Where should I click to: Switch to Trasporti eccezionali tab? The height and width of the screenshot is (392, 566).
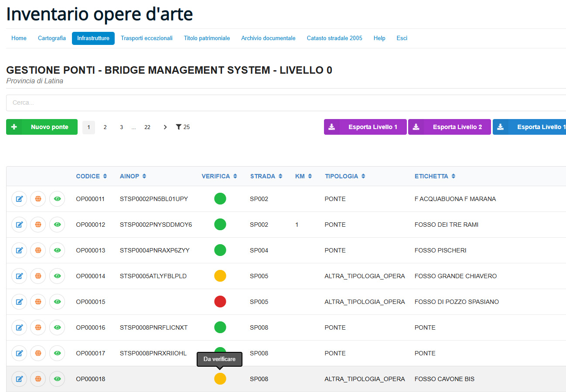(147, 38)
